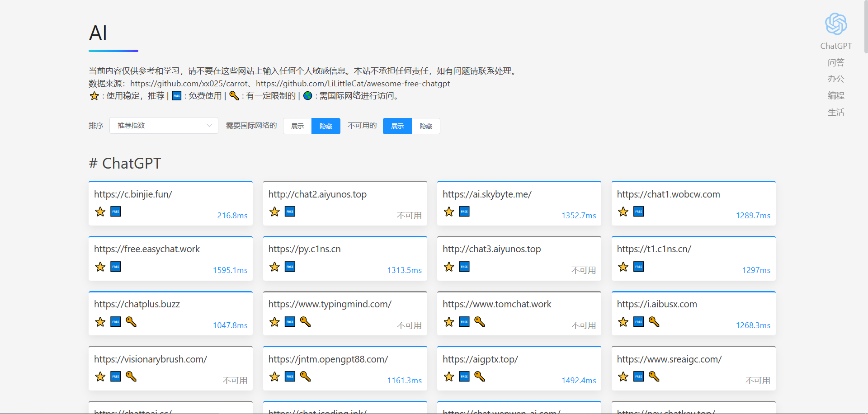Go to the 问答 section in the side navigation
Image resolution: width=868 pixels, height=414 pixels.
836,62
